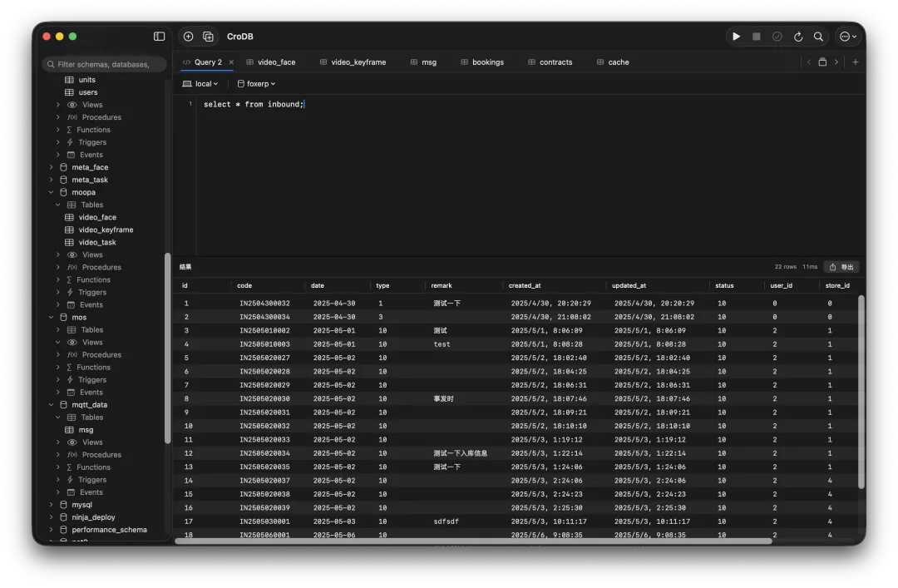This screenshot has width=898, height=588.
Task: Click the results horizontal scrollbar
Action: [x=473, y=541]
